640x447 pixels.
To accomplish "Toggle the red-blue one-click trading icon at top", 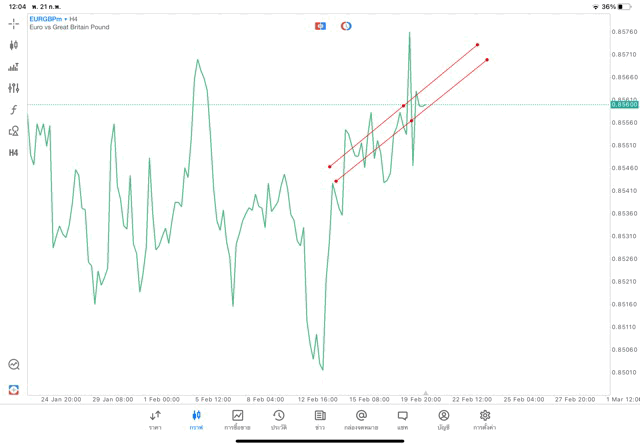I will tap(320, 26).
